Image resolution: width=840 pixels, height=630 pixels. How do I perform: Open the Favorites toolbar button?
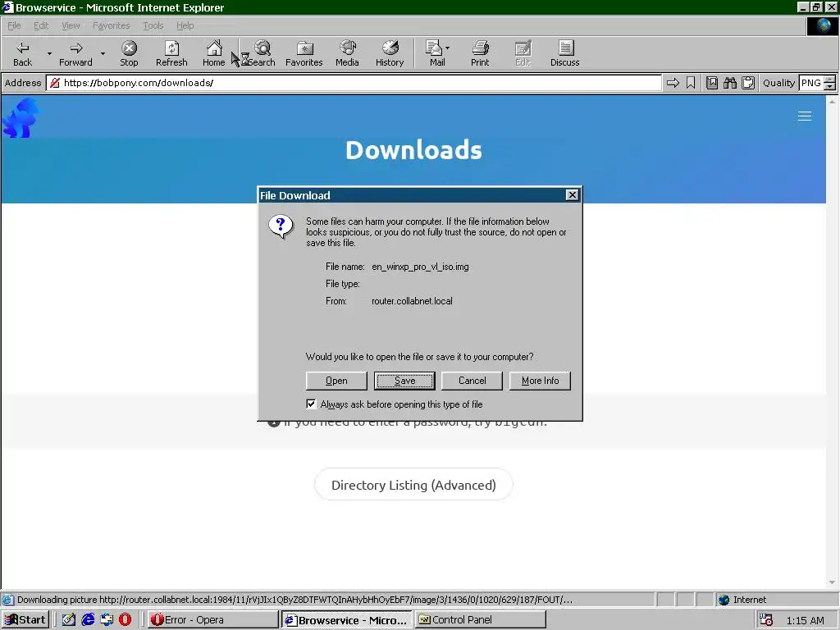click(304, 53)
